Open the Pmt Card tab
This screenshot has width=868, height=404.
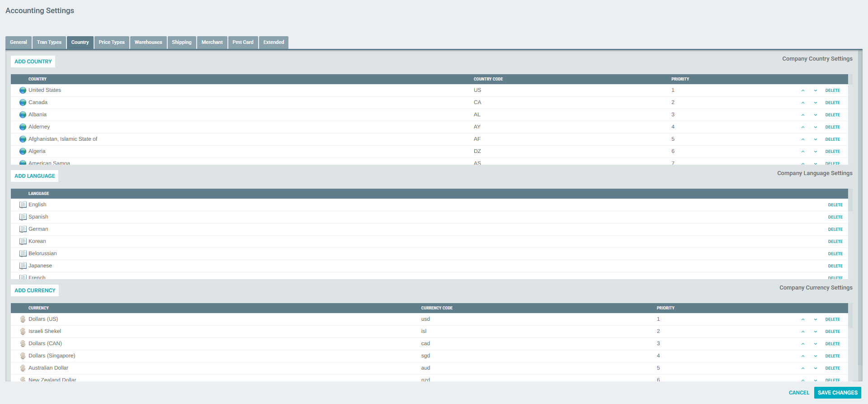(243, 43)
